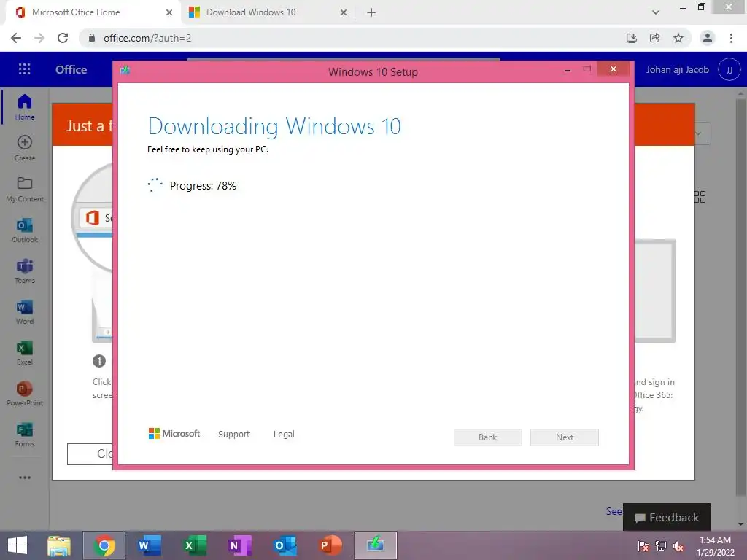Click Johan aji Jacob account name

tap(678, 69)
